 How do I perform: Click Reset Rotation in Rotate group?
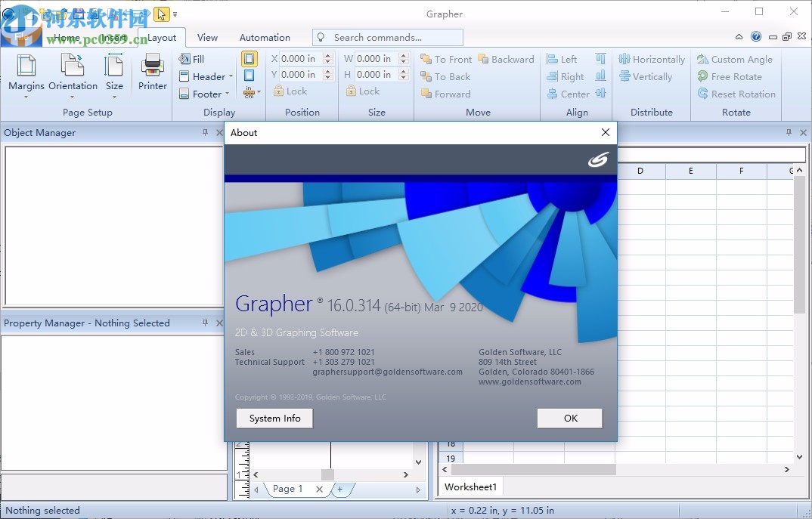point(736,94)
